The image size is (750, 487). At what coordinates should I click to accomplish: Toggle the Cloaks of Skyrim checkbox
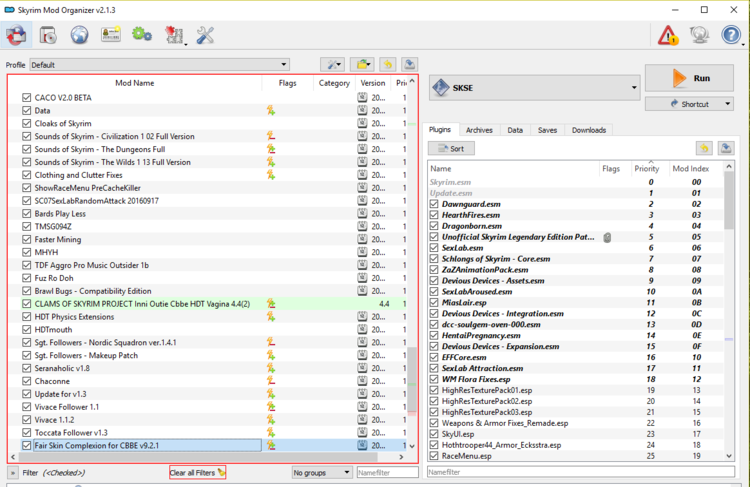[x=27, y=123]
